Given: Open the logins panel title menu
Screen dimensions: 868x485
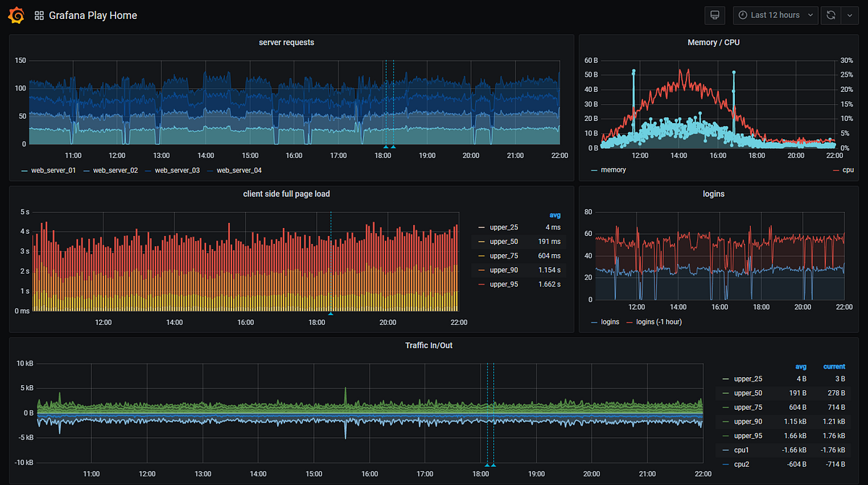Looking at the screenshot, I should coord(713,193).
